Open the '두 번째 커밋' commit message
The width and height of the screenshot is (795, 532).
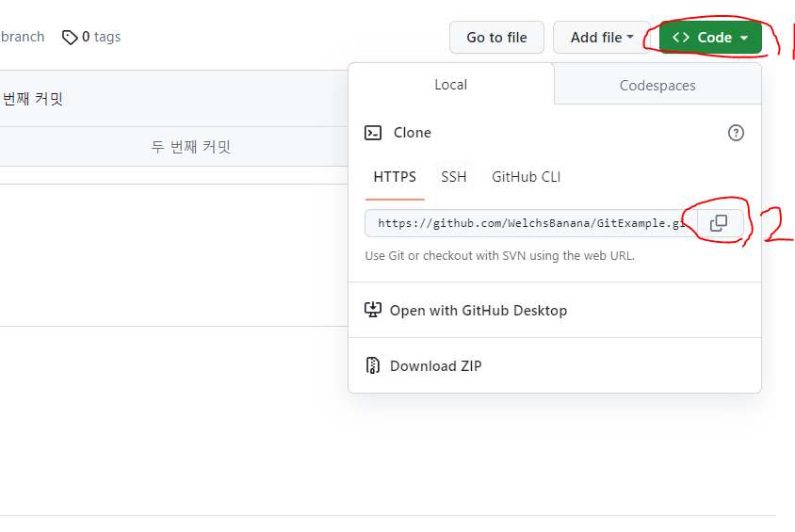pyautogui.click(x=190, y=147)
